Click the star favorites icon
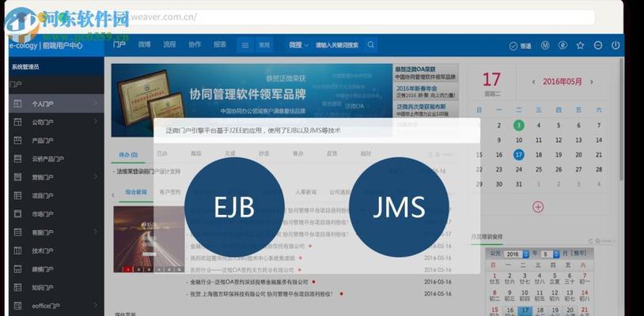Image resolution: width=644 pixels, height=316 pixels. click(580, 45)
